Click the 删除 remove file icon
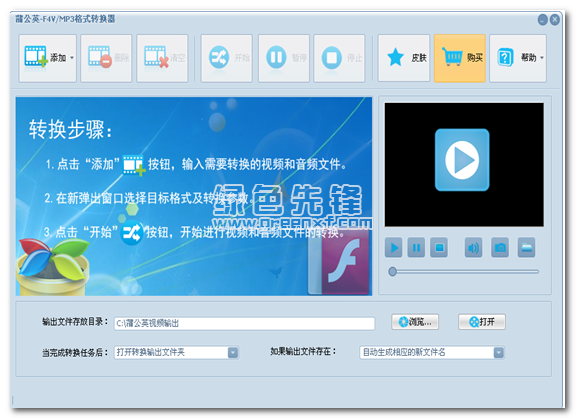Viewport: 576px width, 419px height. pyautogui.click(x=100, y=57)
